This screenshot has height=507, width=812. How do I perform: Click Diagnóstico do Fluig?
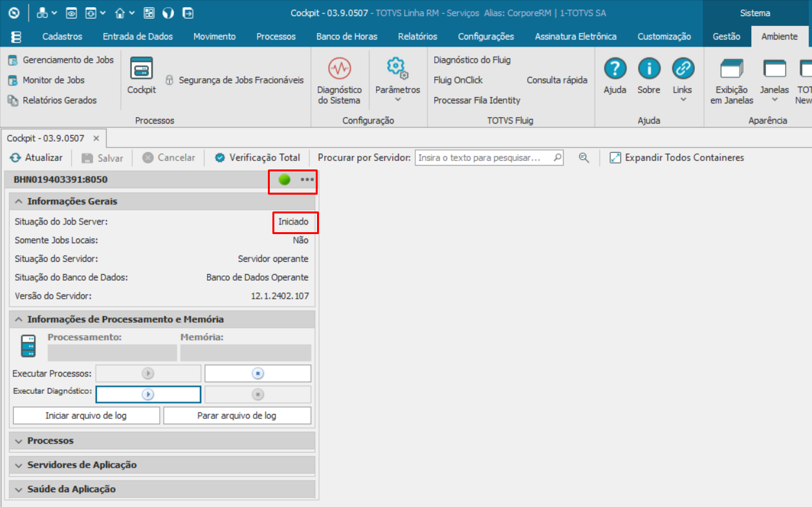472,60
